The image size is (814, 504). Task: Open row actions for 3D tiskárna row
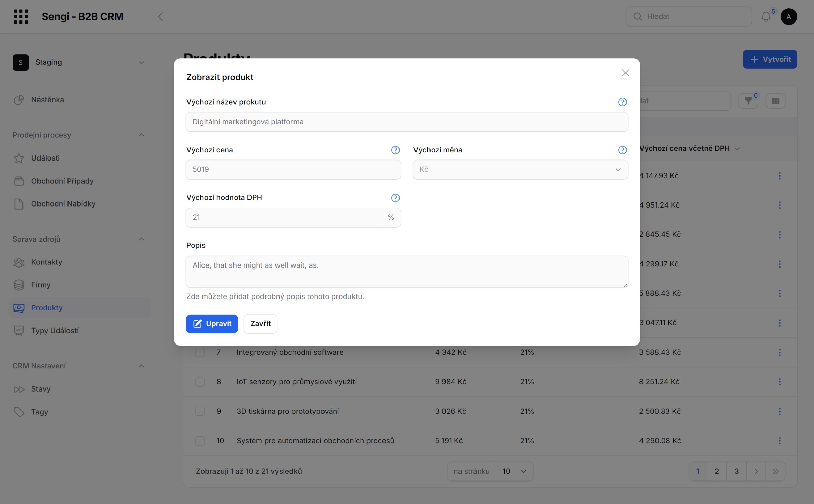[x=779, y=411]
